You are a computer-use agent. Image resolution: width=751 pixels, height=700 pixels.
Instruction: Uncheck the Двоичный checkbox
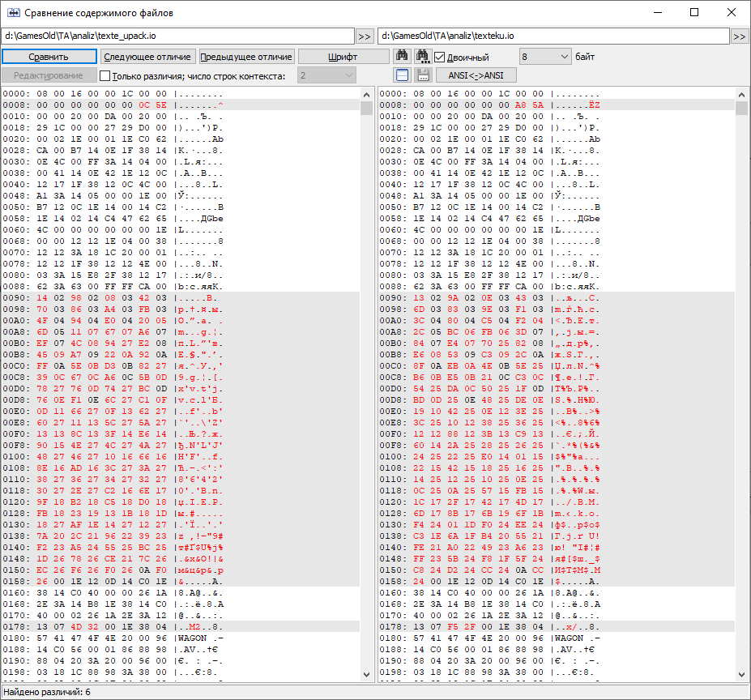(x=440, y=57)
